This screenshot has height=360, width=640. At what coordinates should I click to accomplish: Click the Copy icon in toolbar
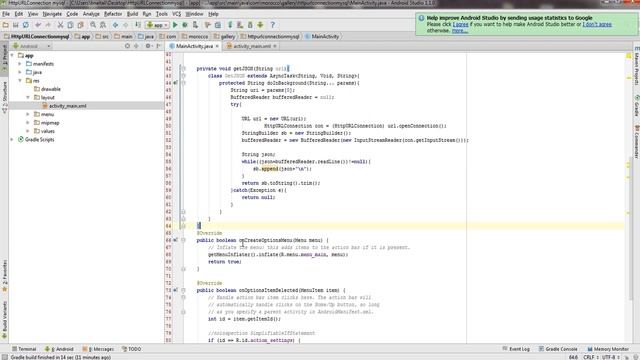tap(70, 25)
